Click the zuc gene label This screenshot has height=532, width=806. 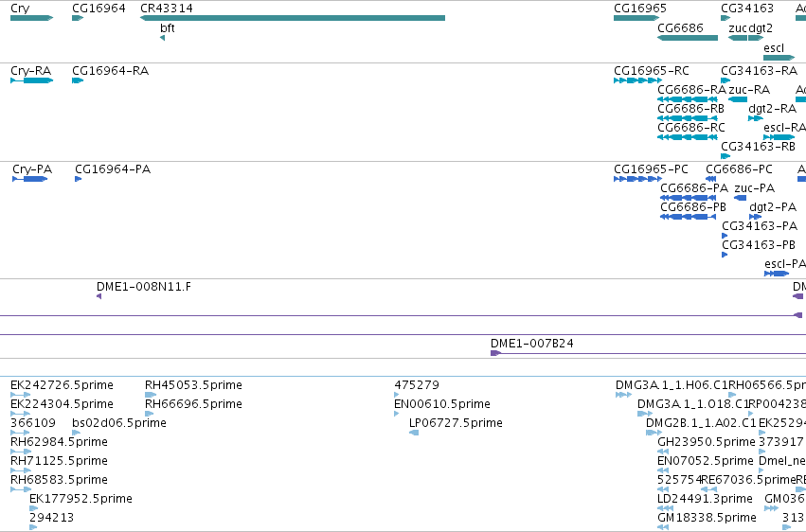click(738, 28)
